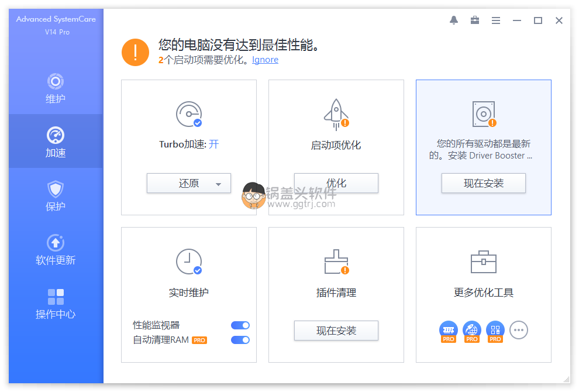Click the 实时维护 clock icon

pos(189,262)
